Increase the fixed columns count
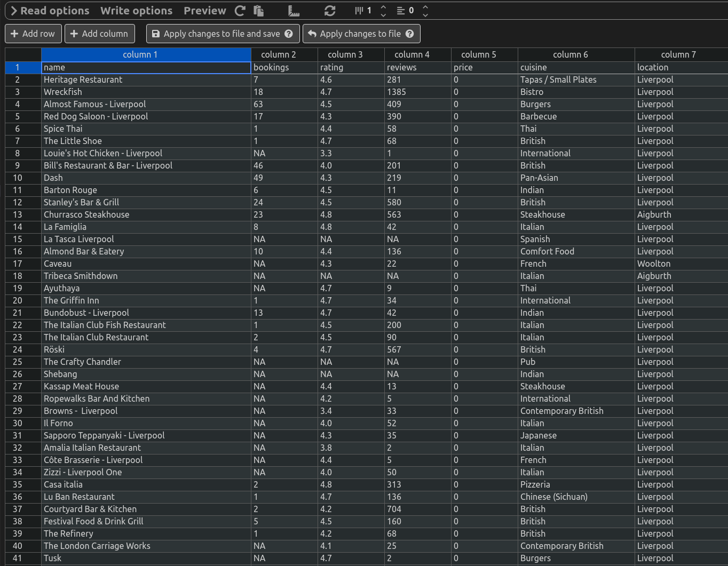This screenshot has width=728, height=566. tap(383, 7)
